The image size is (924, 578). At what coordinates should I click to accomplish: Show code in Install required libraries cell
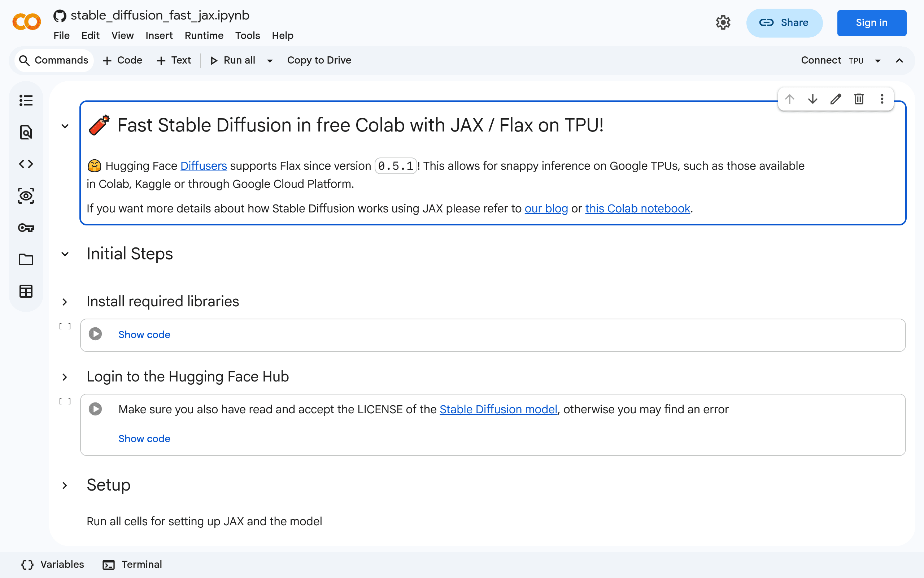pos(144,335)
